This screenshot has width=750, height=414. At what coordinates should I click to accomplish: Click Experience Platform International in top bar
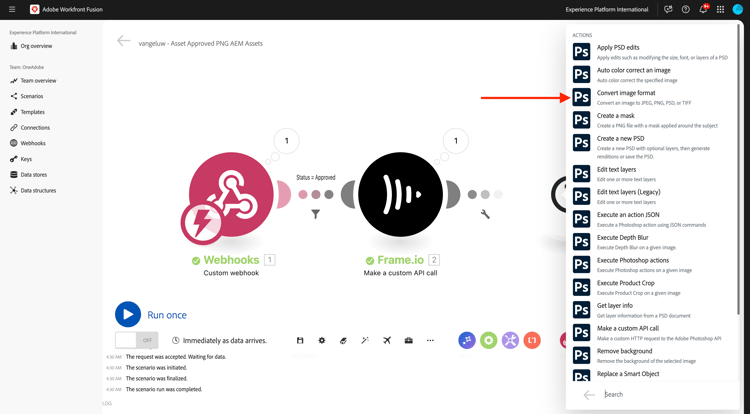pyautogui.click(x=607, y=9)
